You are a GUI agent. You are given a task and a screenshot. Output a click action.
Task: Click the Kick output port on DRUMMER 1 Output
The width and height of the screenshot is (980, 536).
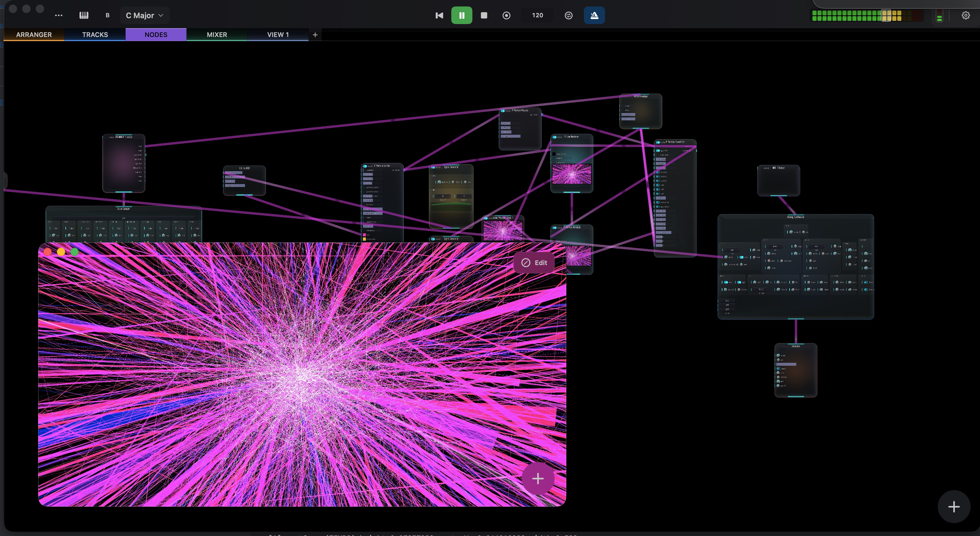(x=145, y=146)
